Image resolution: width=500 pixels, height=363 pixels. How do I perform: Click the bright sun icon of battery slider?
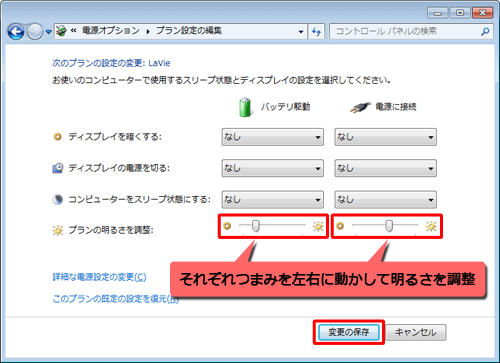pyautogui.click(x=318, y=226)
